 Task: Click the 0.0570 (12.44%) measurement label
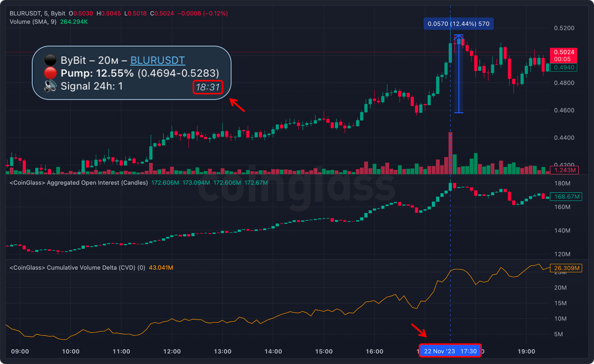pos(458,24)
